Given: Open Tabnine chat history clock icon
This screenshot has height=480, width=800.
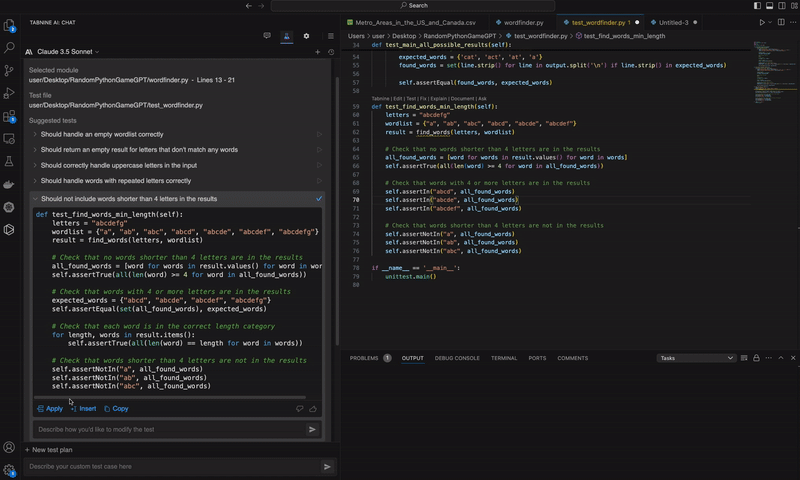Looking at the screenshot, I should tap(330, 52).
